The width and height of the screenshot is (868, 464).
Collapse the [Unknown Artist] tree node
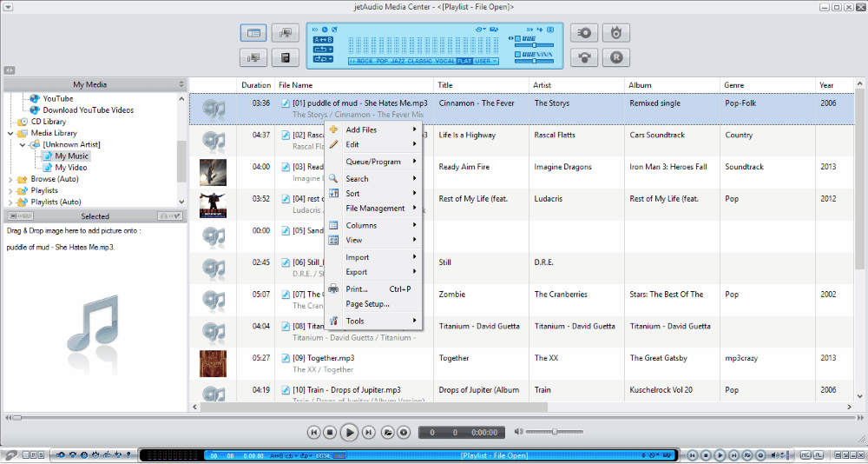[23, 145]
